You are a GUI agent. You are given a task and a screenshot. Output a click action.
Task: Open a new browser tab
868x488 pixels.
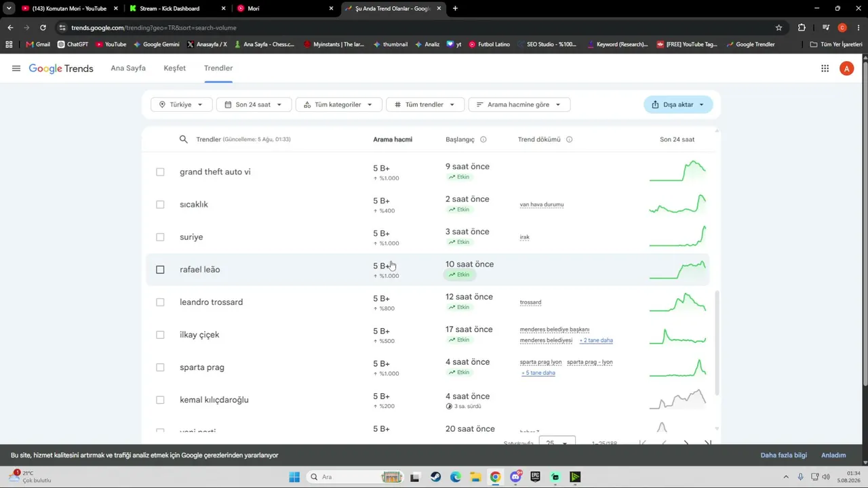455,9
